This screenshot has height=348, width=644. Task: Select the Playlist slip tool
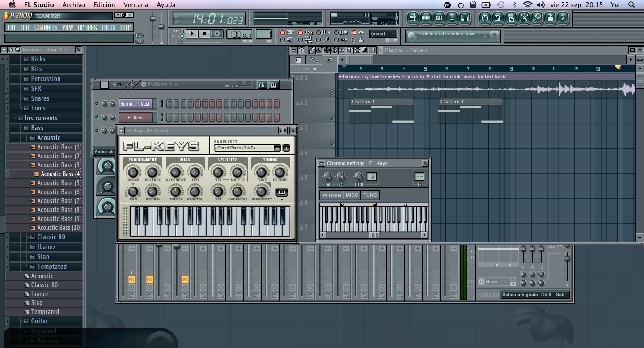pos(342,50)
